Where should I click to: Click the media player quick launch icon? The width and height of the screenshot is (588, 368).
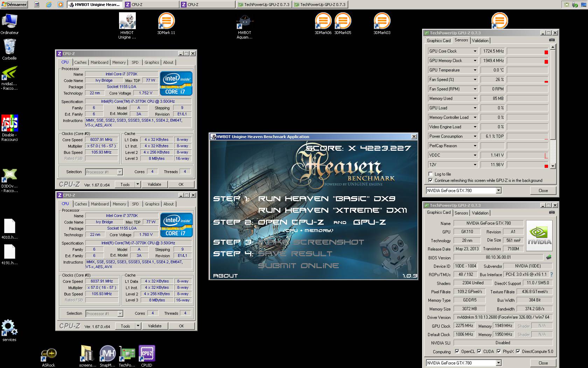(60, 5)
